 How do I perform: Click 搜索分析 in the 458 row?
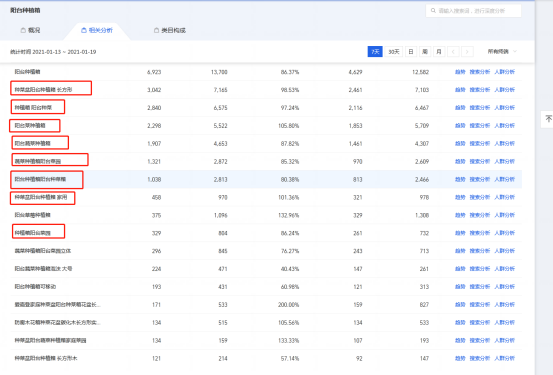pos(480,197)
